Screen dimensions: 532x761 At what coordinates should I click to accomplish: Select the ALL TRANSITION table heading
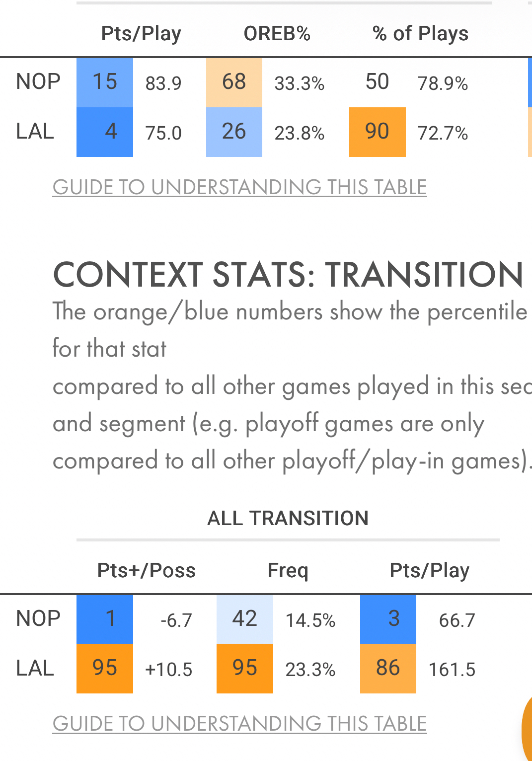[x=288, y=518]
